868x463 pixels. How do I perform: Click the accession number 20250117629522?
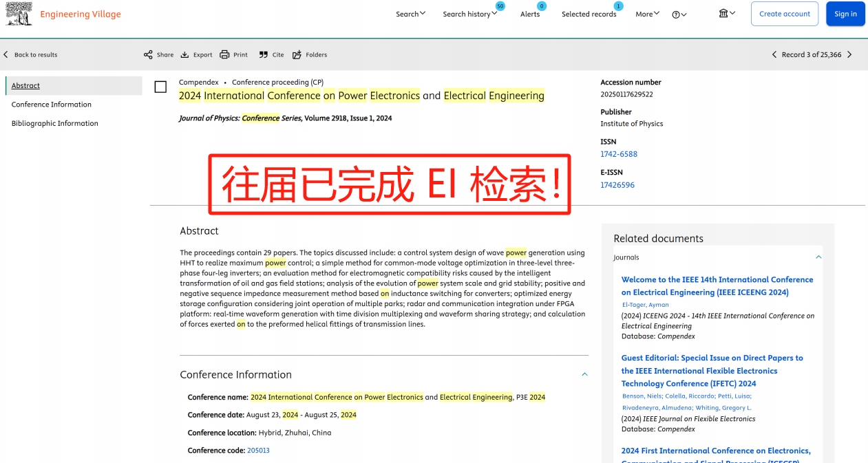(x=626, y=94)
